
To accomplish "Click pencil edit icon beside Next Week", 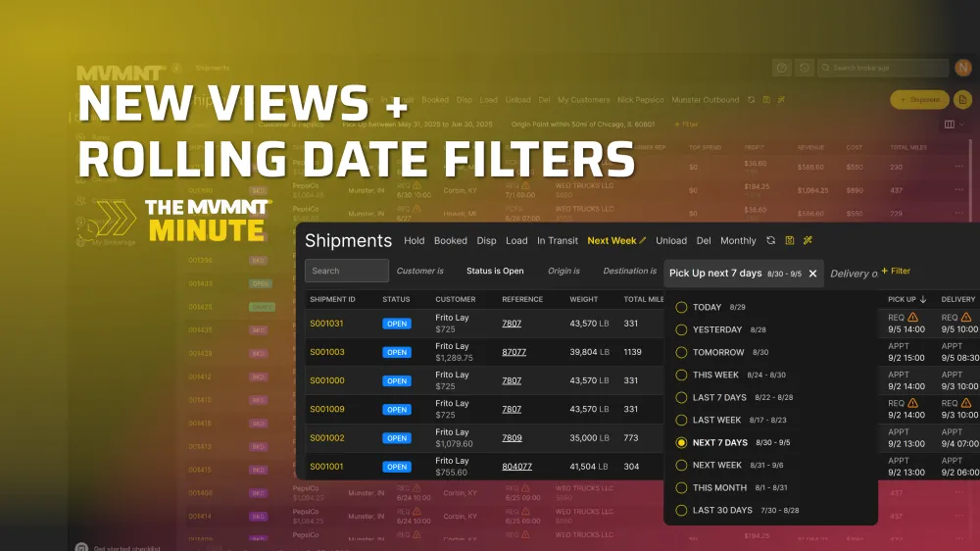I will [x=644, y=240].
